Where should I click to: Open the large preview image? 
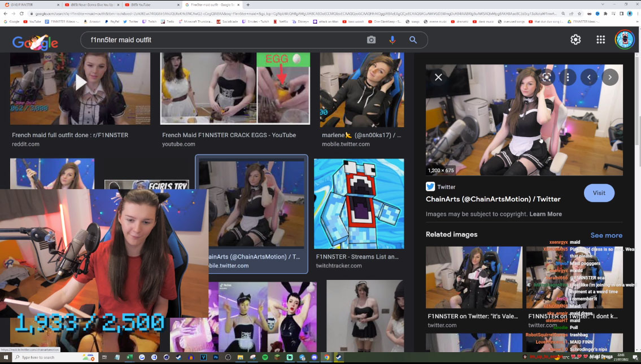[524, 120]
